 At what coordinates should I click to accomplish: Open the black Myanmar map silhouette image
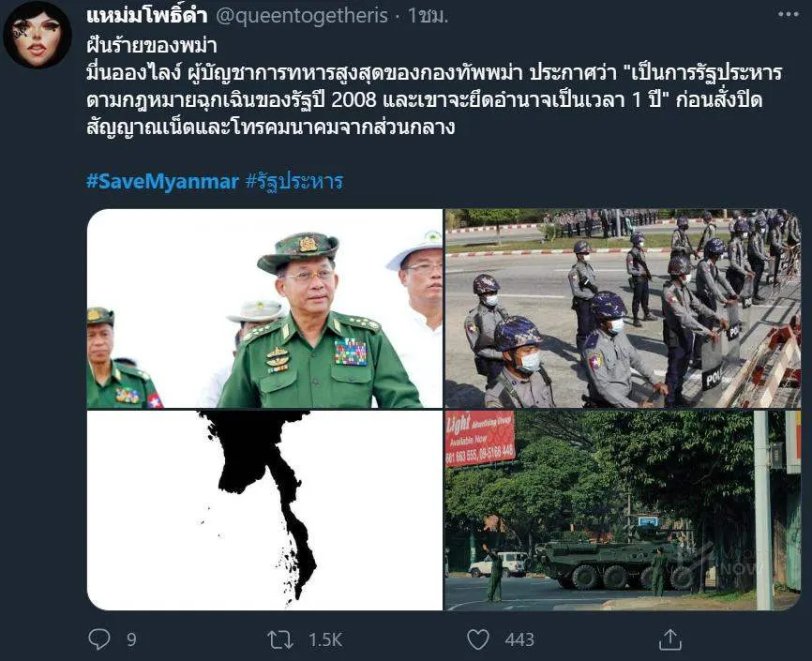pos(264,510)
